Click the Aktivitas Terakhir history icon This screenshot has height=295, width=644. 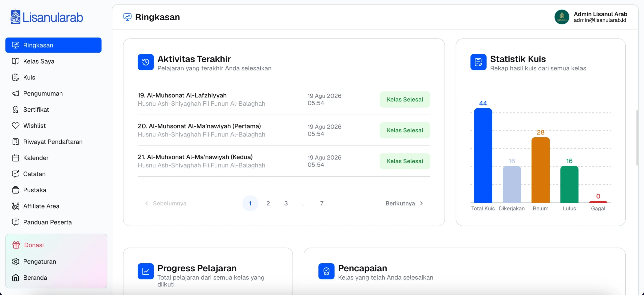tap(146, 62)
